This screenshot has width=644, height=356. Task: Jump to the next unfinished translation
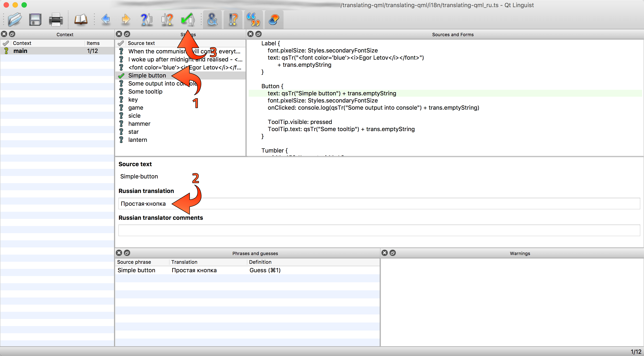coord(167,19)
